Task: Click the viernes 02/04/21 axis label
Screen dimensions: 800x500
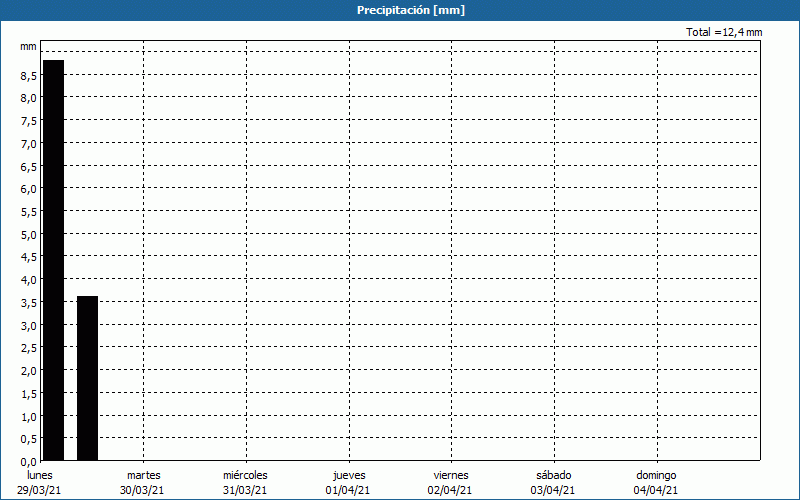Action: (x=451, y=483)
